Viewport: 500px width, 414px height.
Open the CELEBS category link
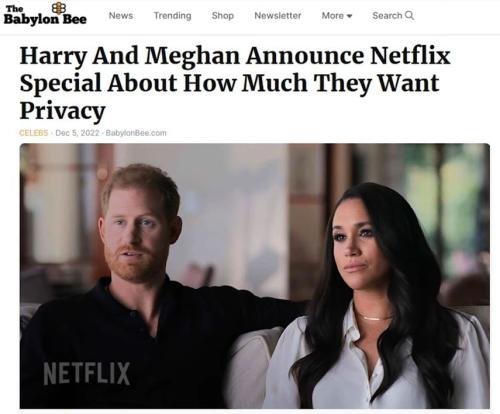tap(34, 133)
